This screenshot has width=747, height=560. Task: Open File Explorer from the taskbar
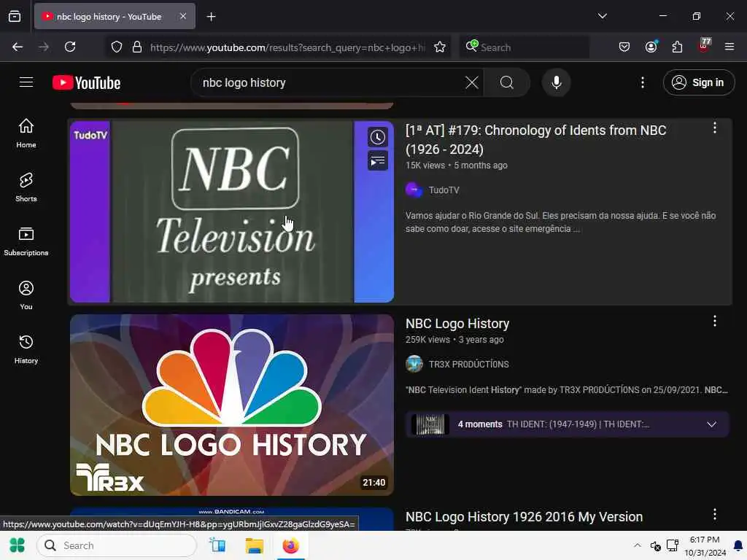[x=254, y=545]
